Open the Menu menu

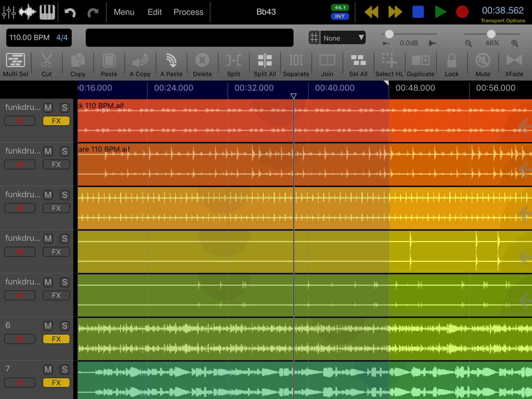pyautogui.click(x=124, y=12)
